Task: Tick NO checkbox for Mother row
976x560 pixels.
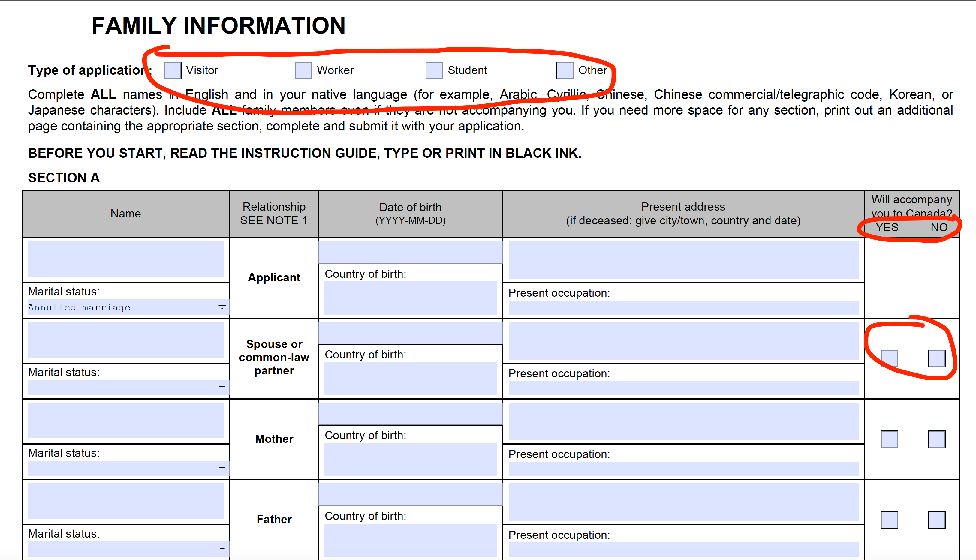Action: click(x=936, y=439)
